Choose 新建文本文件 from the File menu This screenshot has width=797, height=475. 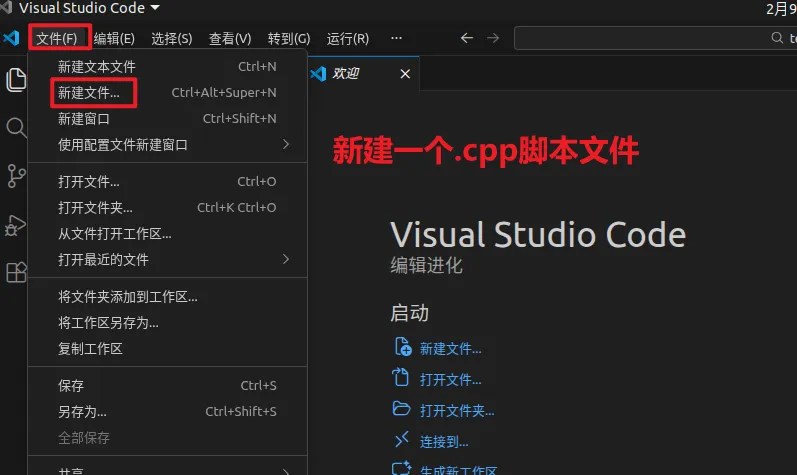click(x=168, y=67)
